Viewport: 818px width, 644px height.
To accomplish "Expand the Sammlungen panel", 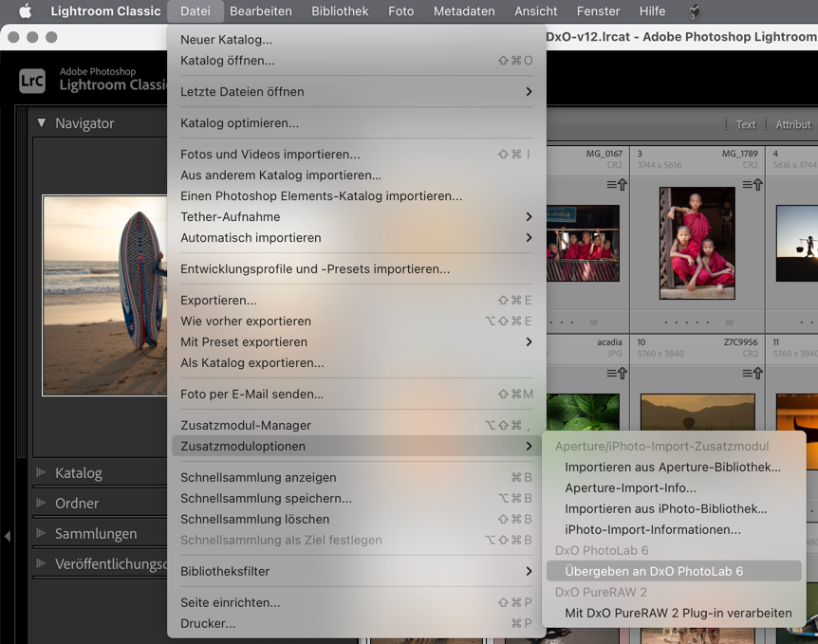I will (x=41, y=533).
